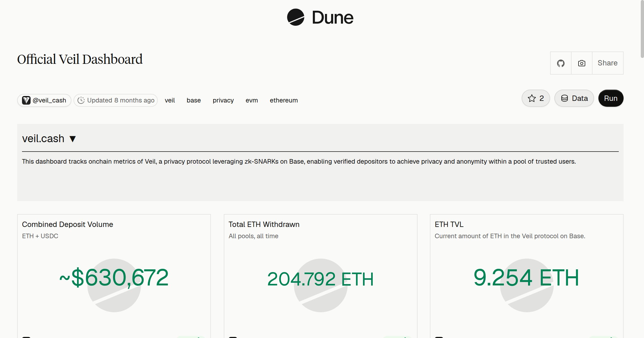644x338 pixels.
Task: Select the veil tag
Action: click(x=170, y=100)
